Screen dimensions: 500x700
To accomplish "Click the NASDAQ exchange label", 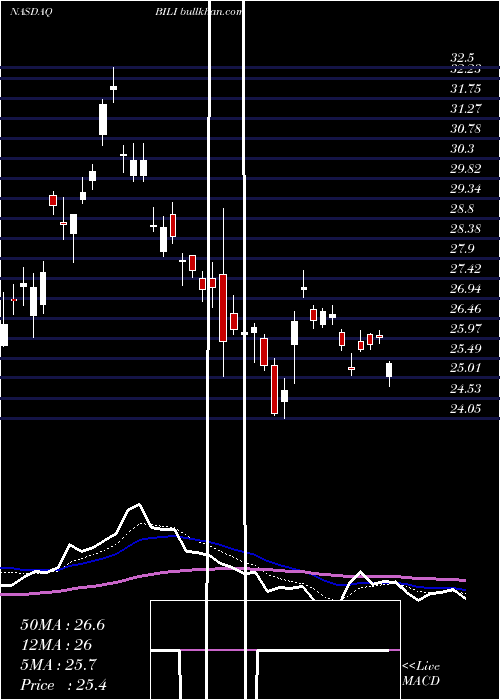I will (x=30, y=12).
